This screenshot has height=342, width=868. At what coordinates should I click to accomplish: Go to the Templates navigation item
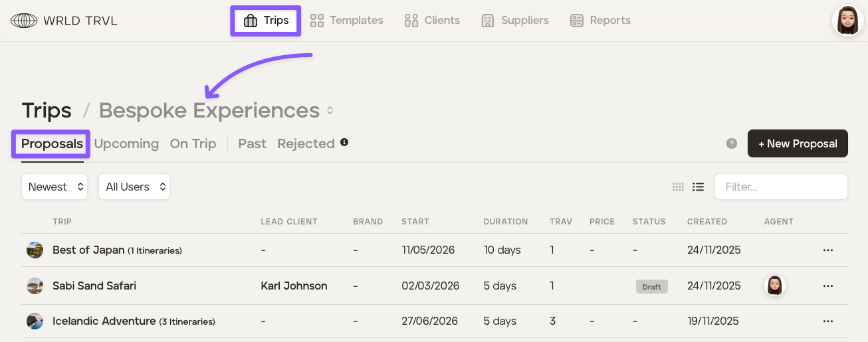coord(347,21)
